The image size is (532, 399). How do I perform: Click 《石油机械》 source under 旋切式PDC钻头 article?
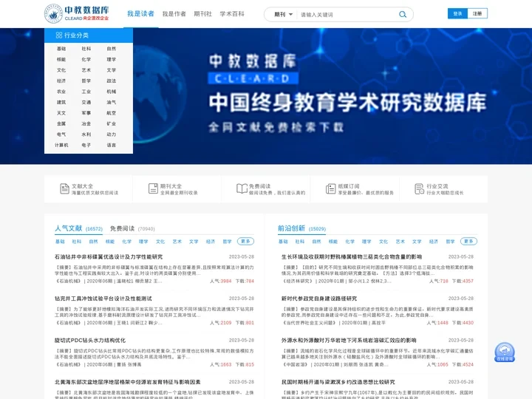[68, 364]
